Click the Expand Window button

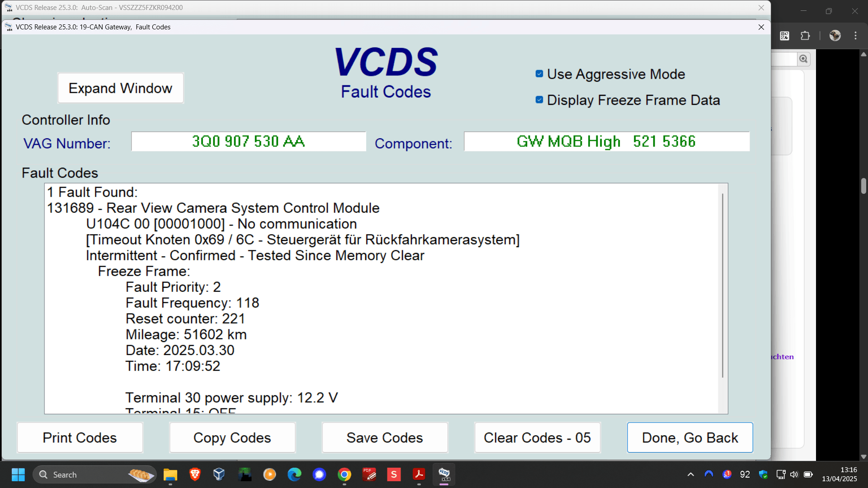[120, 88]
